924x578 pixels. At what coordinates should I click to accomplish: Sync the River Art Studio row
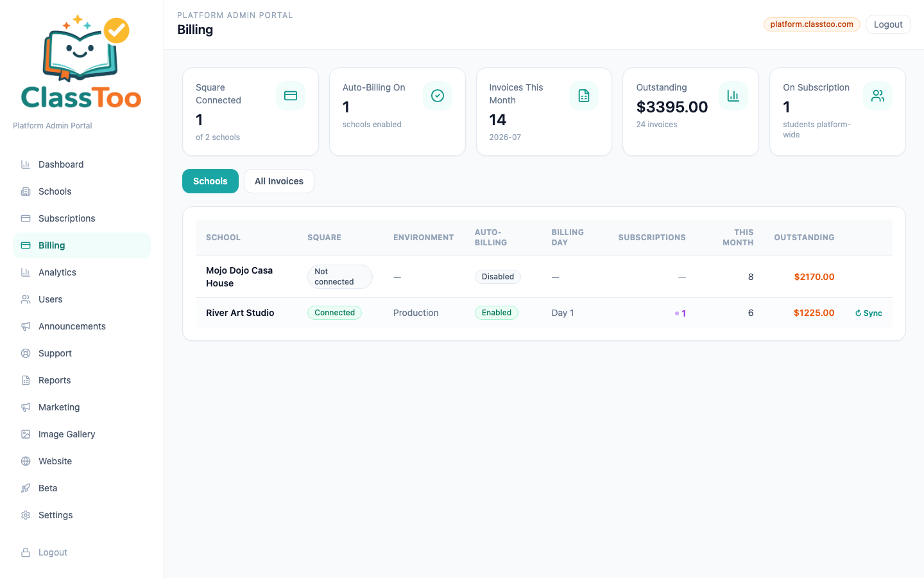869,313
